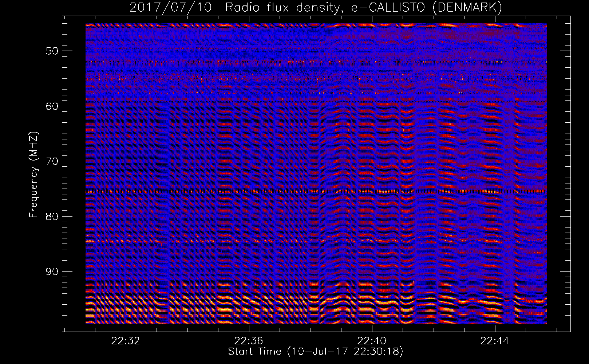Click the 90 frequency tick label

pos(52,272)
